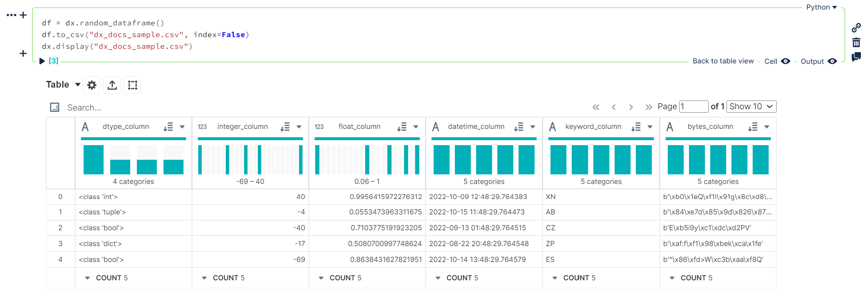Toggle Output visibility eye icon

click(832, 61)
